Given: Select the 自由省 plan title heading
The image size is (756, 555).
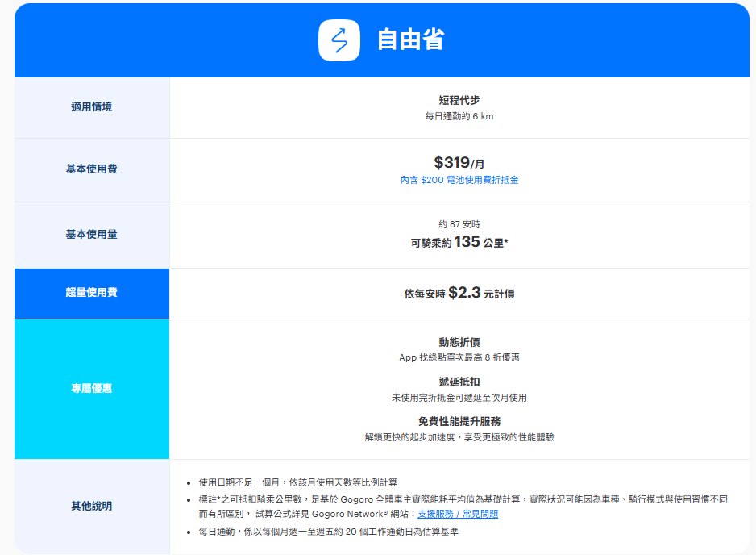Looking at the screenshot, I should tap(410, 40).
